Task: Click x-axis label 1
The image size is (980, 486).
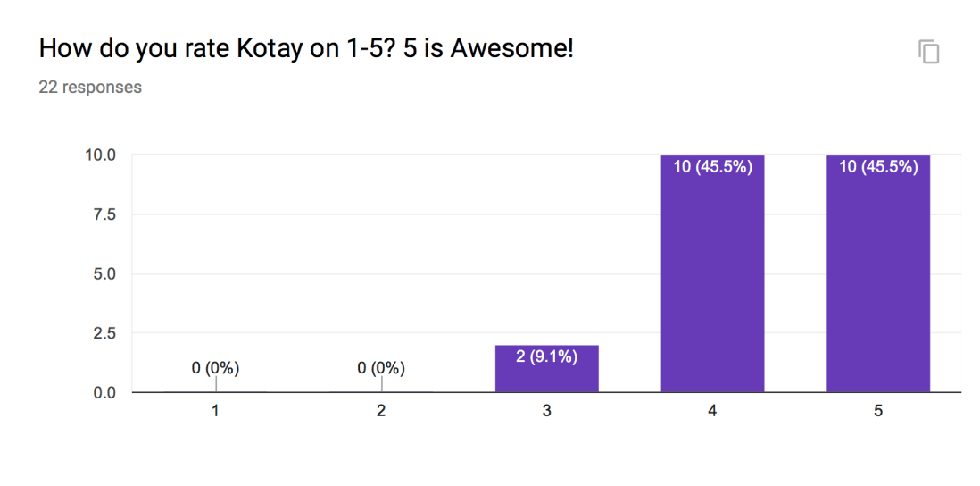Action: 215,411
